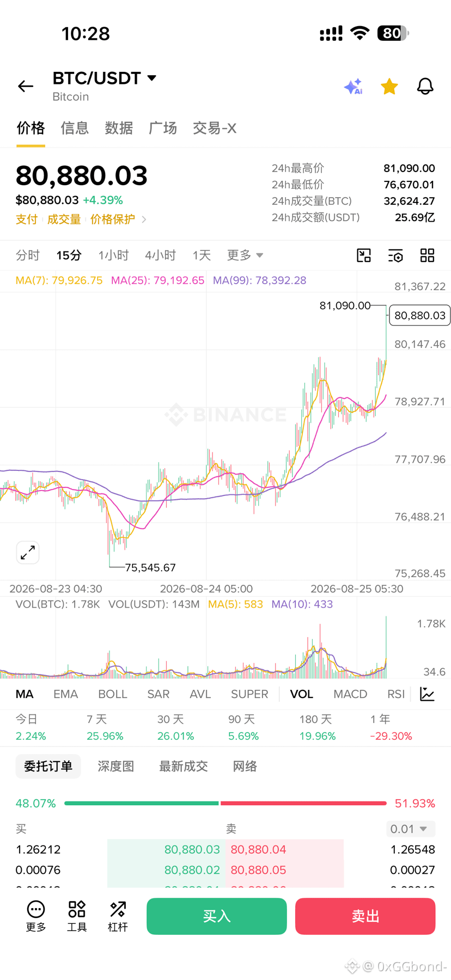The image size is (451, 980).
Task: Open the 网络 tab
Action: [245, 766]
